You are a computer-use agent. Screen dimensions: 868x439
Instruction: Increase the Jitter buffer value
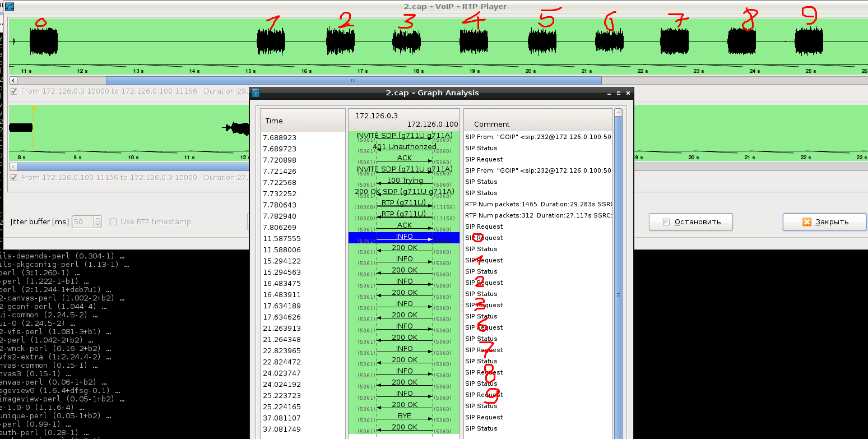[x=98, y=219]
